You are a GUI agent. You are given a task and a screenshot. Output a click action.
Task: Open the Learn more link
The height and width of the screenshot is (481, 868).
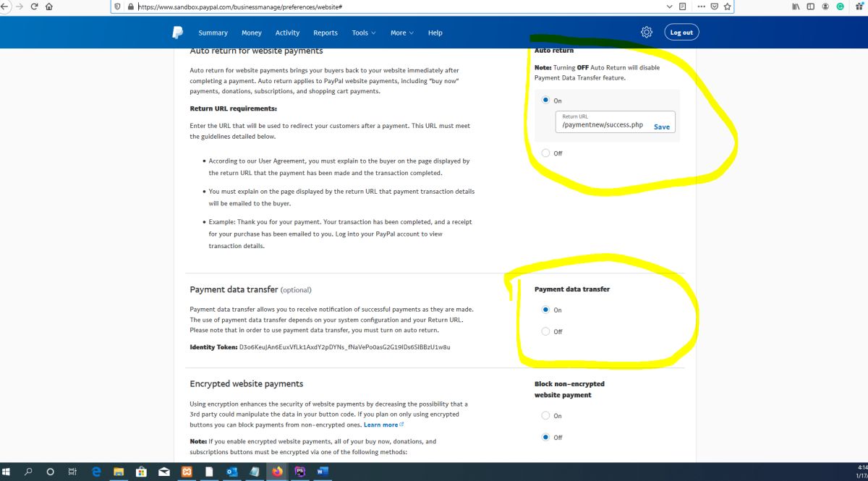383,425
